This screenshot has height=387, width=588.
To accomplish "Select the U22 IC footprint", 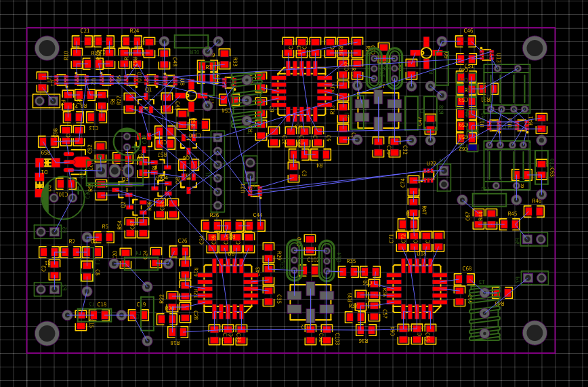I will pos(428,175).
